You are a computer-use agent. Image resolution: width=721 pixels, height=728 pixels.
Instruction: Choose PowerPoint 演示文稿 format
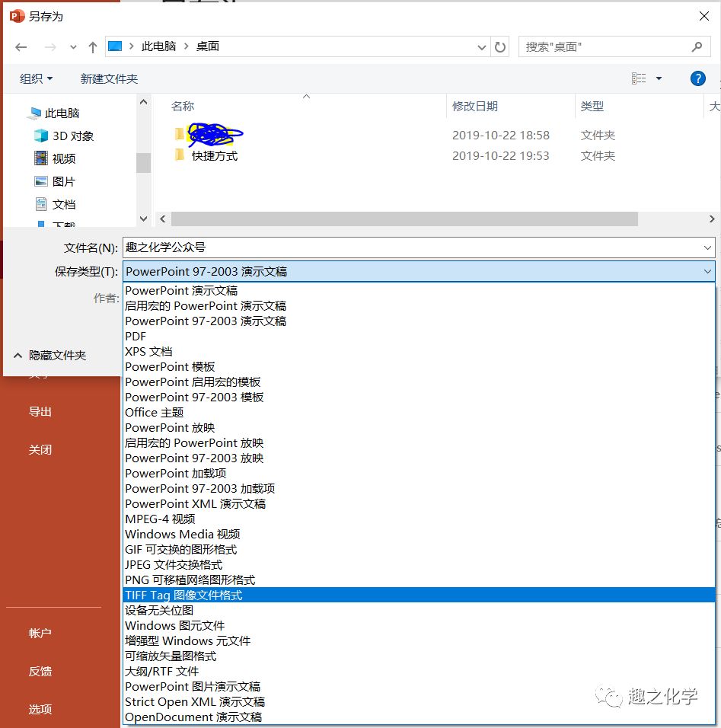coord(420,291)
